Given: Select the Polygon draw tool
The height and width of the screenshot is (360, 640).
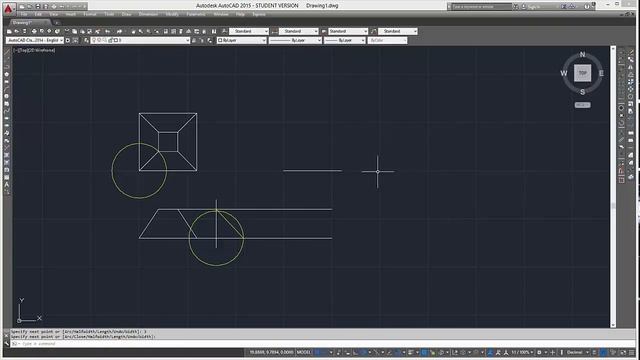Looking at the screenshot, I should click(7, 74).
